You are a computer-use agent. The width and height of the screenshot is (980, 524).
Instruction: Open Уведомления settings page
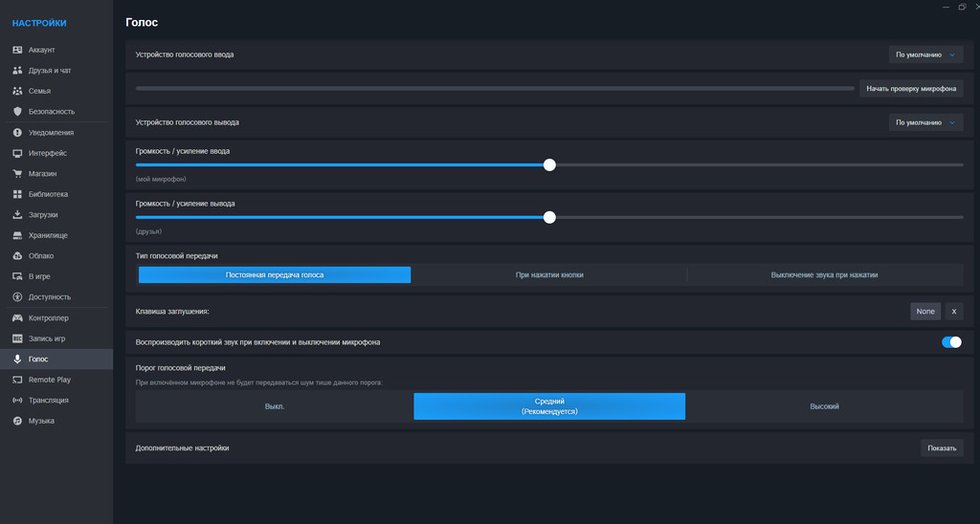click(56, 132)
